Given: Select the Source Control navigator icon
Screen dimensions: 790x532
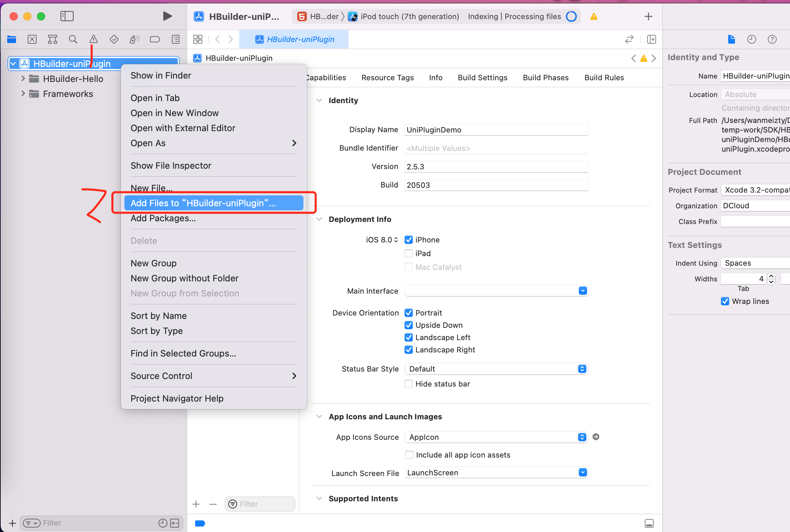Looking at the screenshot, I should [32, 39].
